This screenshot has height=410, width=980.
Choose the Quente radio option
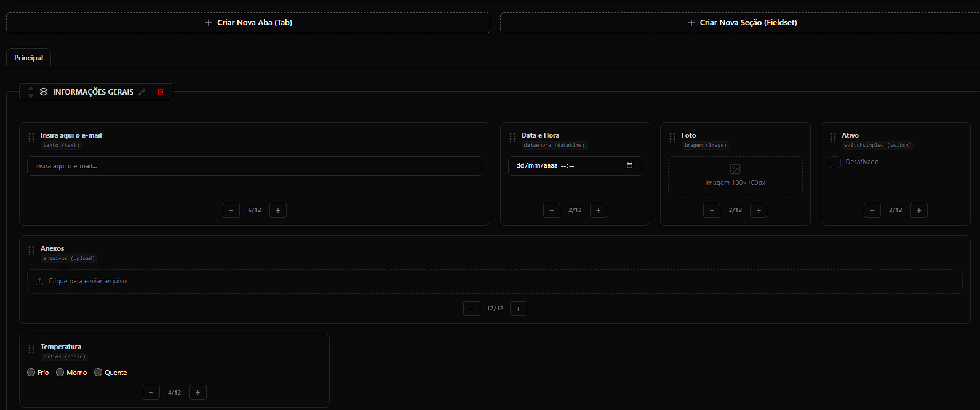point(98,373)
